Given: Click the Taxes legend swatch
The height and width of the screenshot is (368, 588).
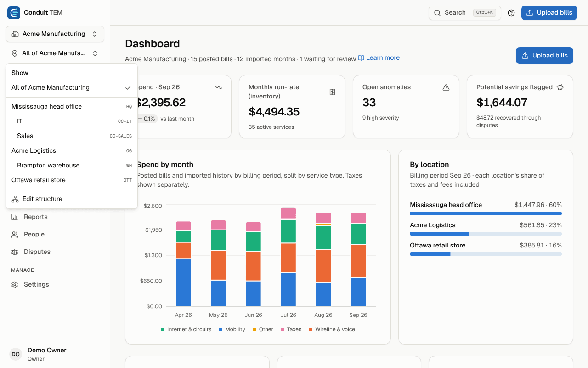Looking at the screenshot, I should (282, 330).
